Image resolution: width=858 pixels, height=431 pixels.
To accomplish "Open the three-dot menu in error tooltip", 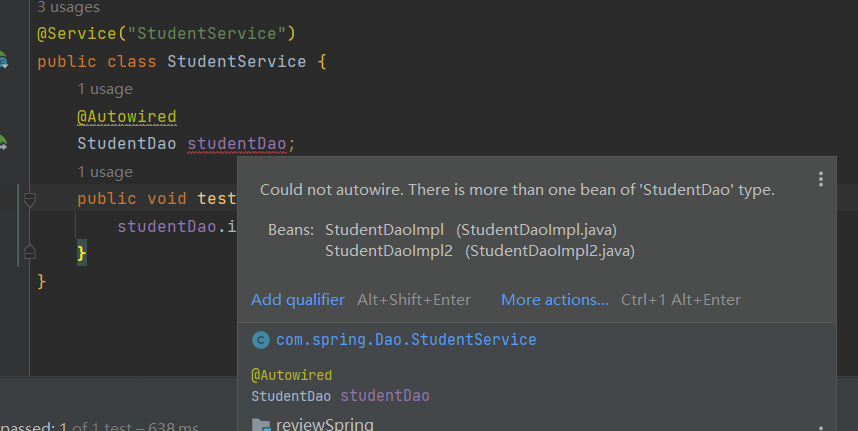I will point(820,179).
